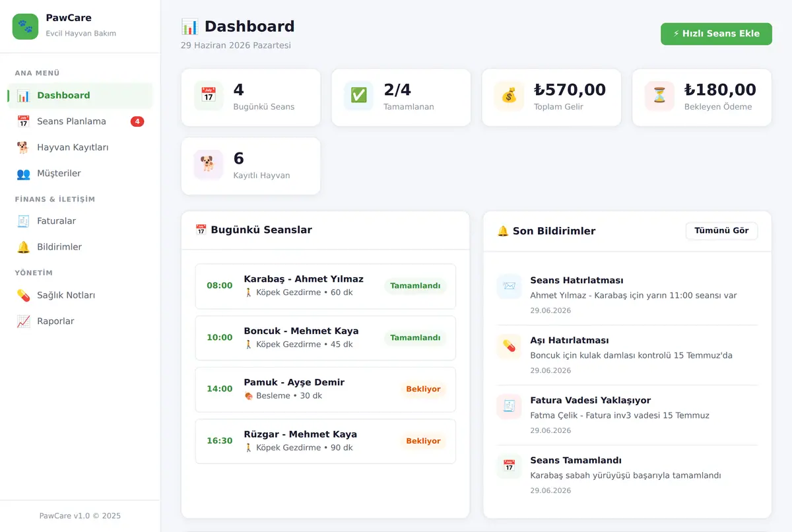Click the Bekleyen Ödeme hourglass icon
Image resolution: width=792 pixels, height=532 pixels.
click(x=659, y=95)
